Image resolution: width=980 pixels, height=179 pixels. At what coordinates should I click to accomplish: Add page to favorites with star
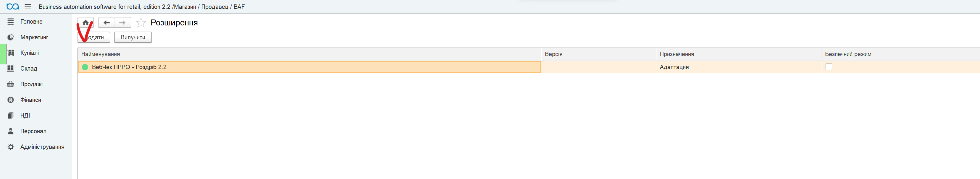[x=141, y=23]
